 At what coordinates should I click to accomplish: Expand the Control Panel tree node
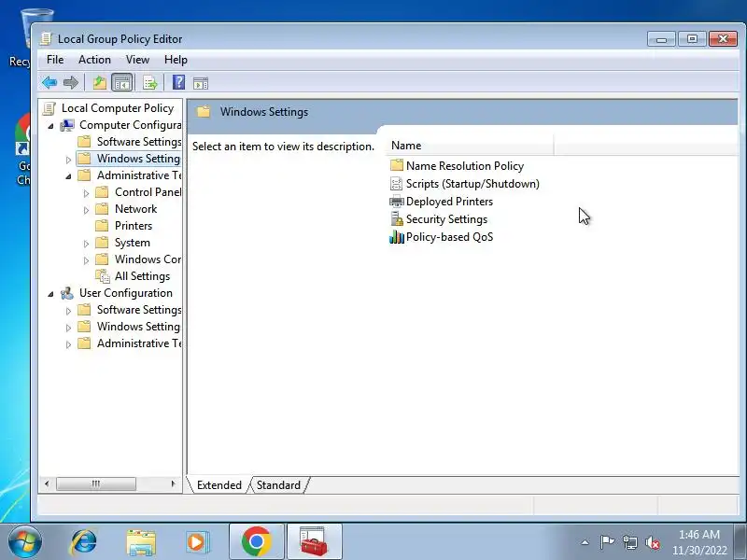pyautogui.click(x=86, y=193)
